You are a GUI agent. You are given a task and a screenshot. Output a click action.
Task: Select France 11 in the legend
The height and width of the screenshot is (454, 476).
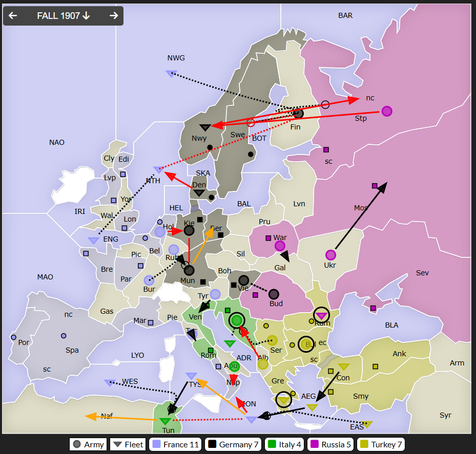point(175,444)
